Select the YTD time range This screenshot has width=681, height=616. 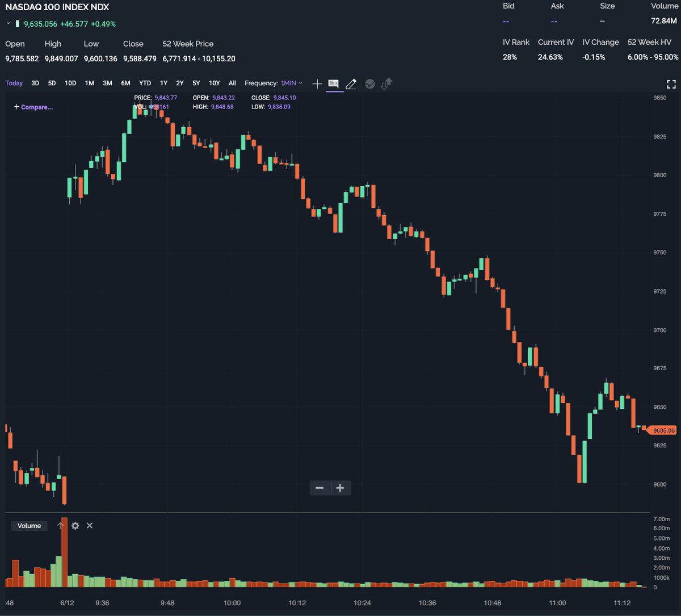145,83
